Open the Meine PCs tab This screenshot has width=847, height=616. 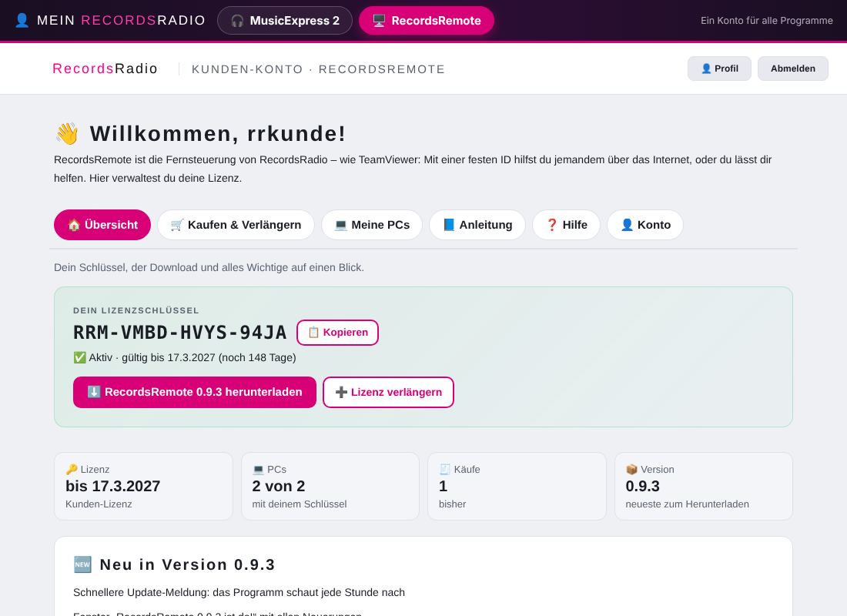tap(372, 225)
